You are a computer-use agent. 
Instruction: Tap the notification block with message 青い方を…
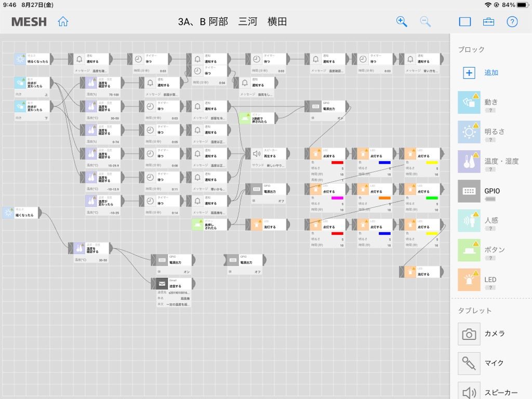tap(421, 59)
